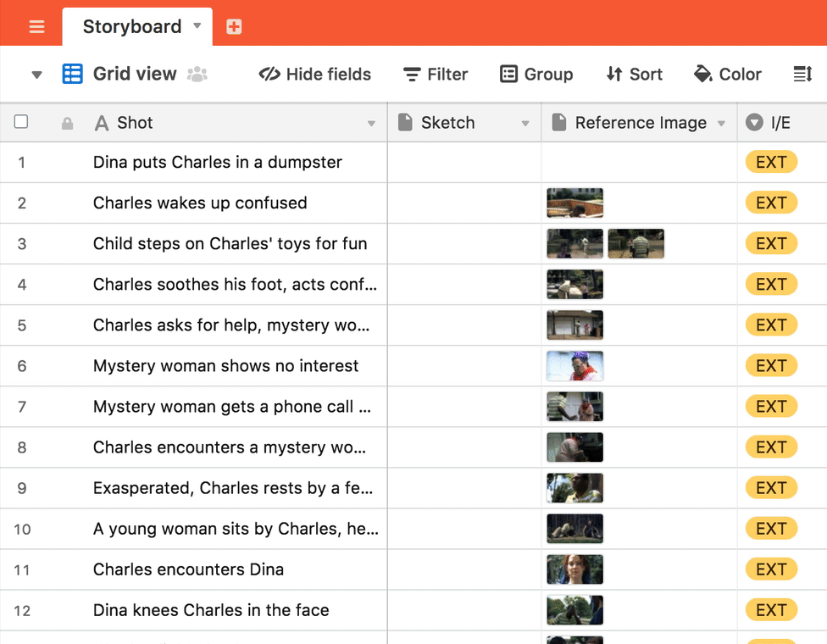Toggle the select-all checkbox
The height and width of the screenshot is (644, 827).
point(21,122)
